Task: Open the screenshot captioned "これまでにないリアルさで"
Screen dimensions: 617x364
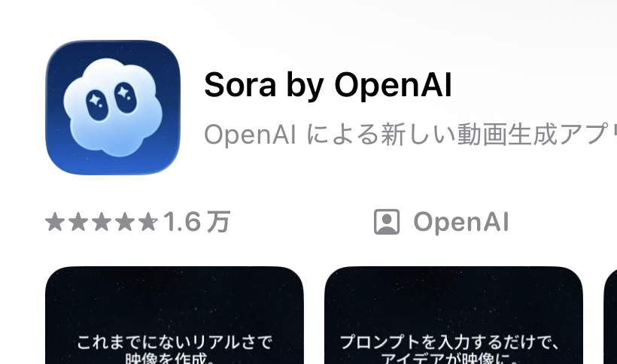Action: pyautogui.click(x=175, y=315)
